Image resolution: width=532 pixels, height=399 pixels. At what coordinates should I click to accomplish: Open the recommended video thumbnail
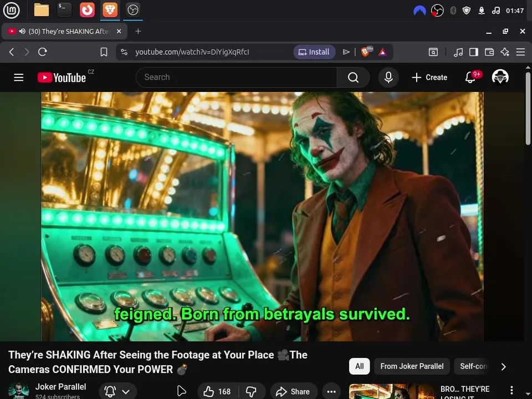[x=392, y=392]
